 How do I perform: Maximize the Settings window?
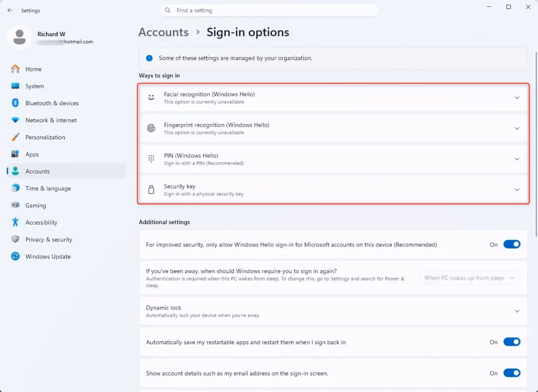coord(509,7)
